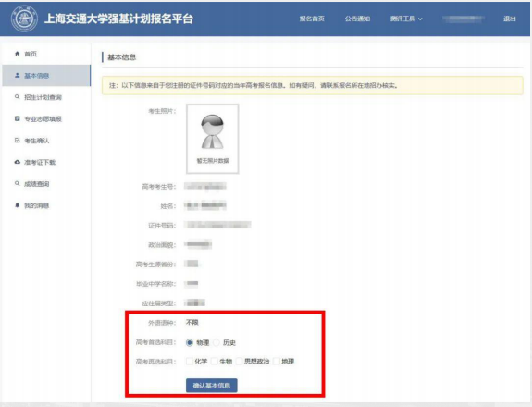The height and width of the screenshot is (407, 532).
Task: Select the 历史 radio button
Action: [217, 342]
